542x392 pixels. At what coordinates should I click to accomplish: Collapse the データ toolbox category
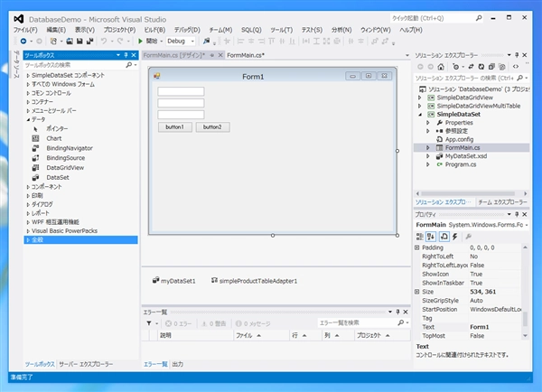28,119
